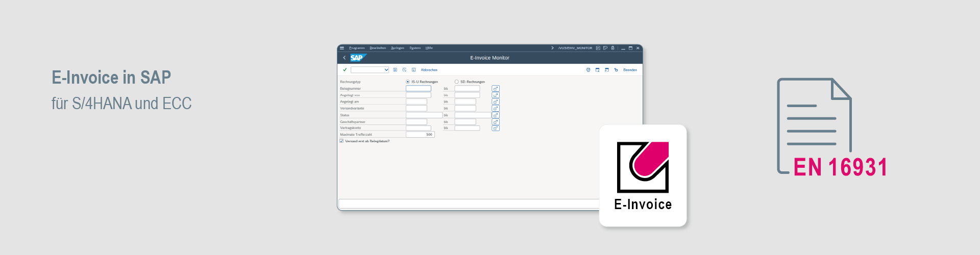Open the Hilfe menu
The width and height of the screenshot is (980, 255).
click(x=429, y=48)
